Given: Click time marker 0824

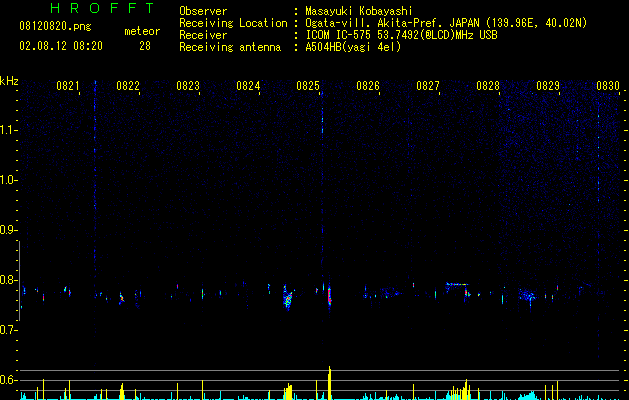Looking at the screenshot, I should pyautogui.click(x=248, y=86).
